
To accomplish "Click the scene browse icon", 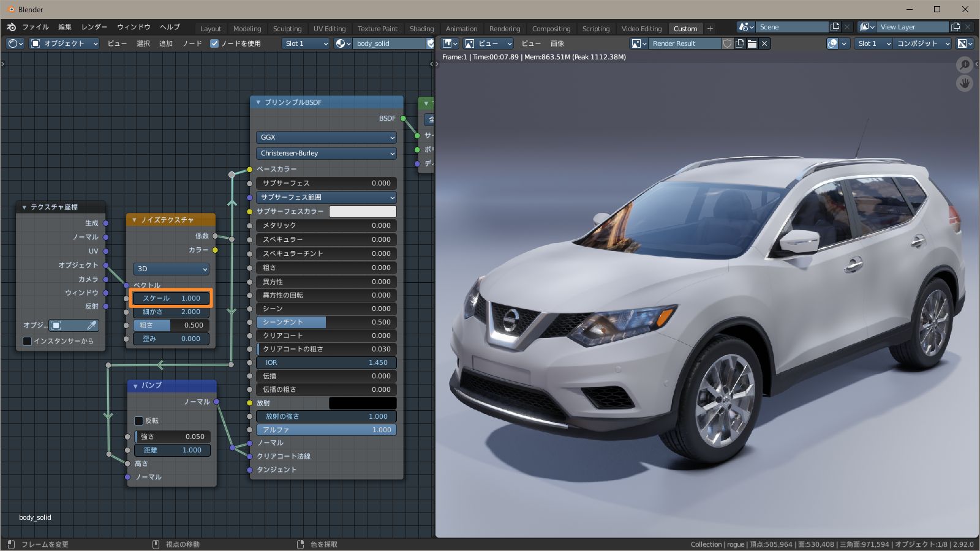I will click(x=746, y=27).
